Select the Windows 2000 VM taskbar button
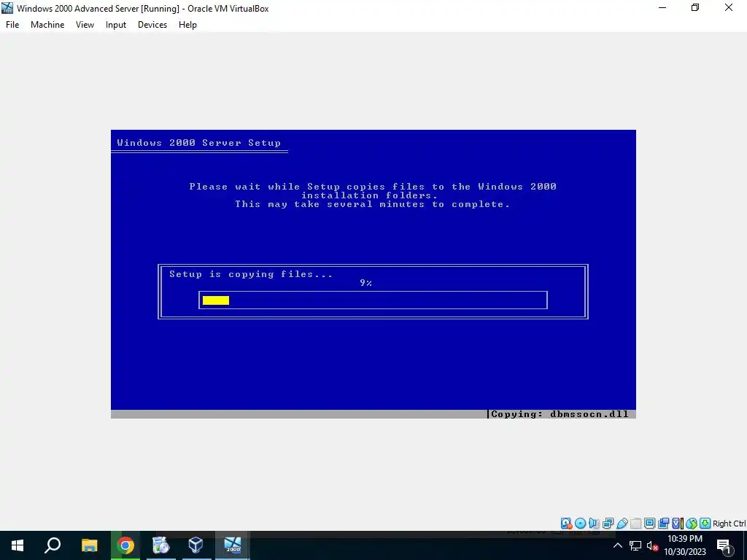This screenshot has height=560, width=747. [x=233, y=545]
